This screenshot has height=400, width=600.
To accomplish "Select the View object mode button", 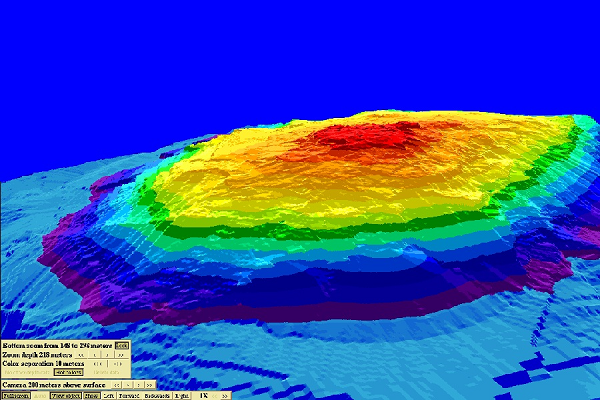I will pyautogui.click(x=66, y=395).
